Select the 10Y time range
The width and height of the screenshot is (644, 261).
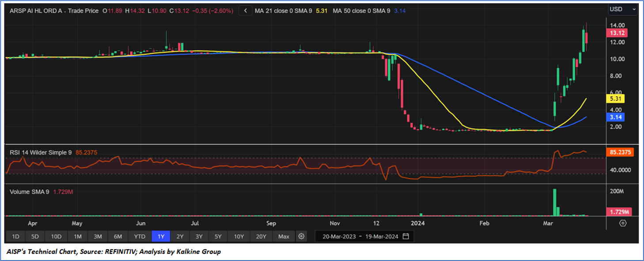click(x=239, y=236)
